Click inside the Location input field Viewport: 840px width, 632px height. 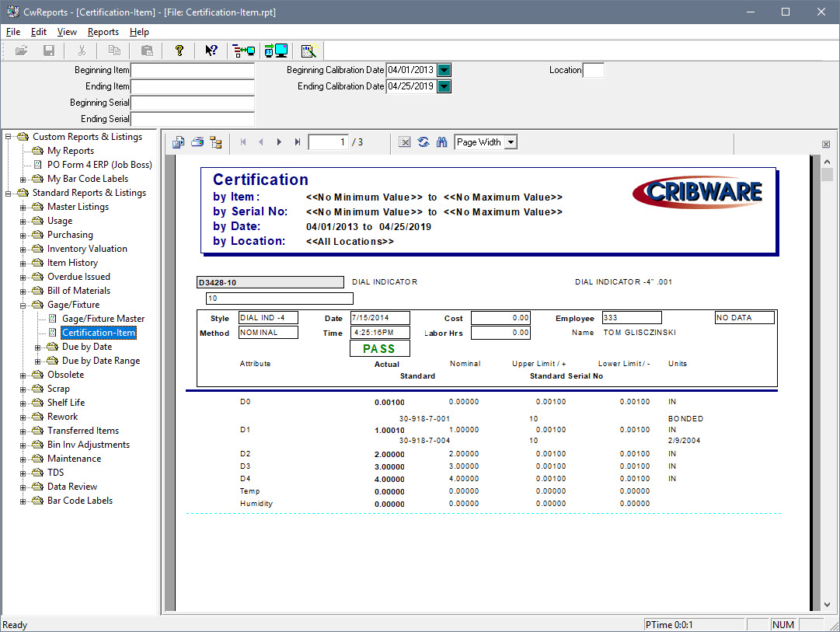coord(594,69)
